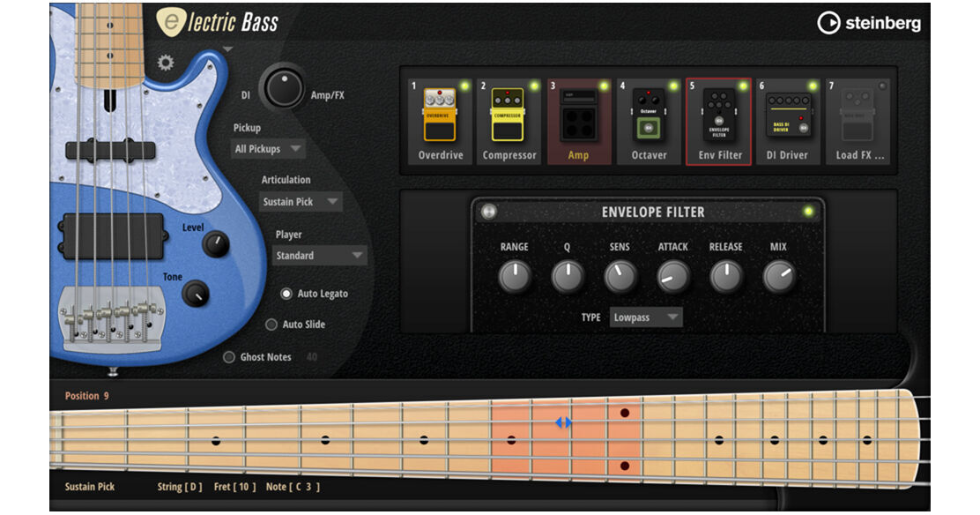Click the bass neck pickup

[x=111, y=150]
